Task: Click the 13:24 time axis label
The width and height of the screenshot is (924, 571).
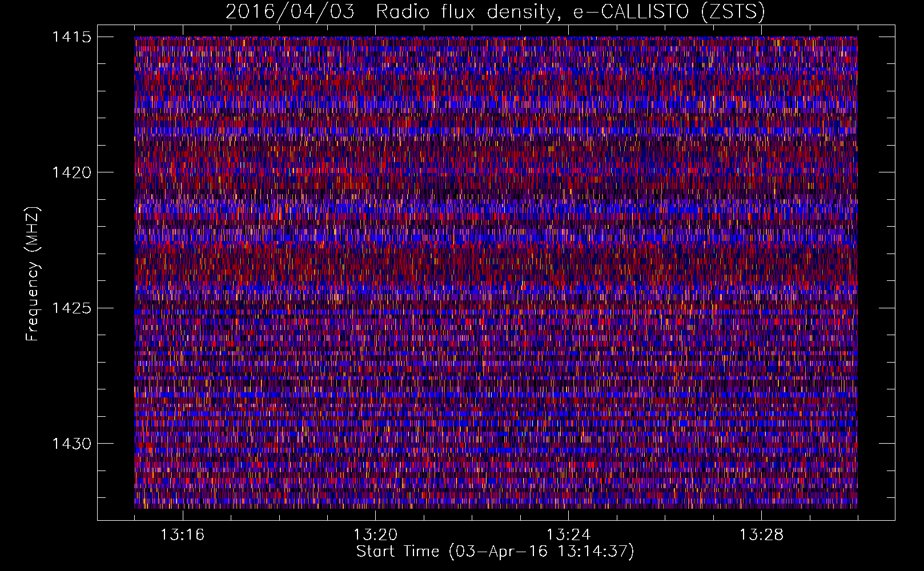Action: pos(568,535)
